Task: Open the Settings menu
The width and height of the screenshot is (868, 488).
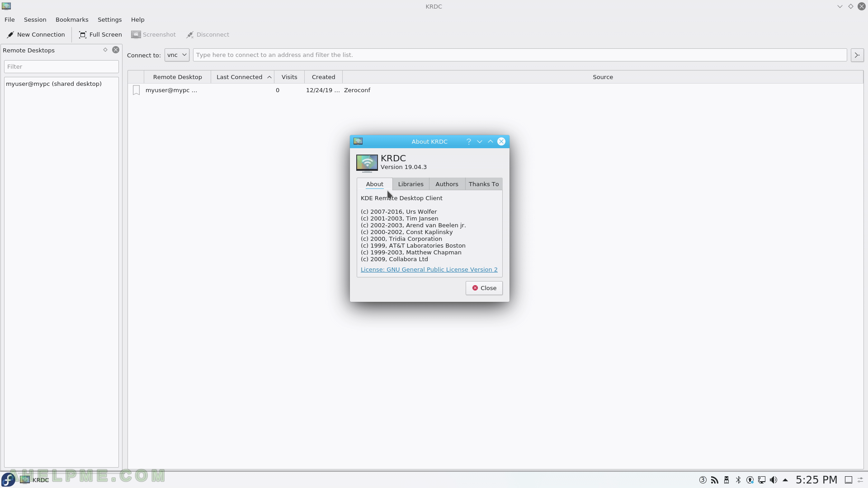Action: tap(110, 20)
